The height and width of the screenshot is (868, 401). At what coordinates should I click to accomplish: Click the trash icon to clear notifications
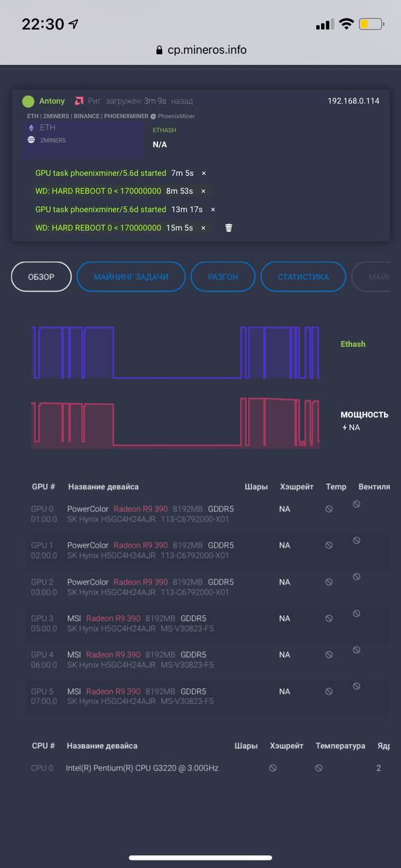tap(229, 228)
